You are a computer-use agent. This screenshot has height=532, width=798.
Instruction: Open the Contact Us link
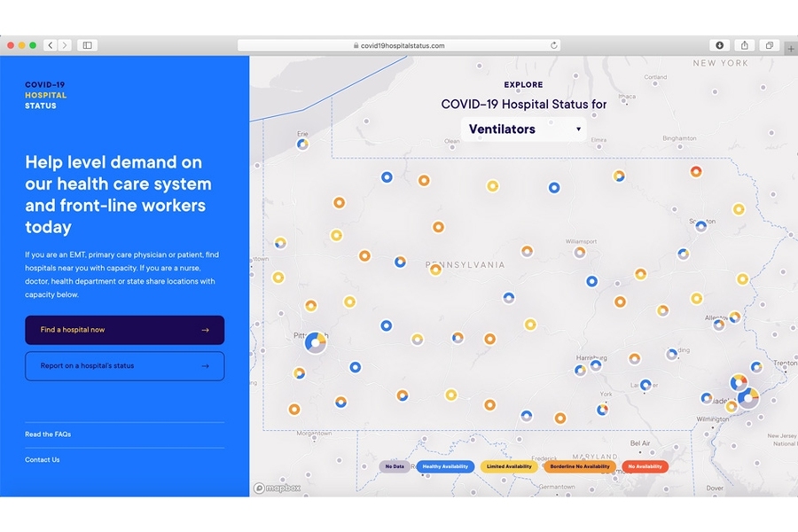tap(43, 460)
